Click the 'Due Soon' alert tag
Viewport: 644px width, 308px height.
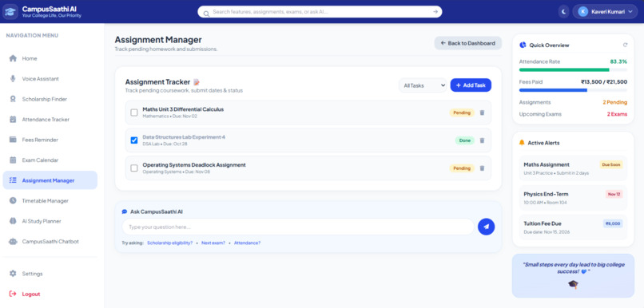pyautogui.click(x=610, y=164)
